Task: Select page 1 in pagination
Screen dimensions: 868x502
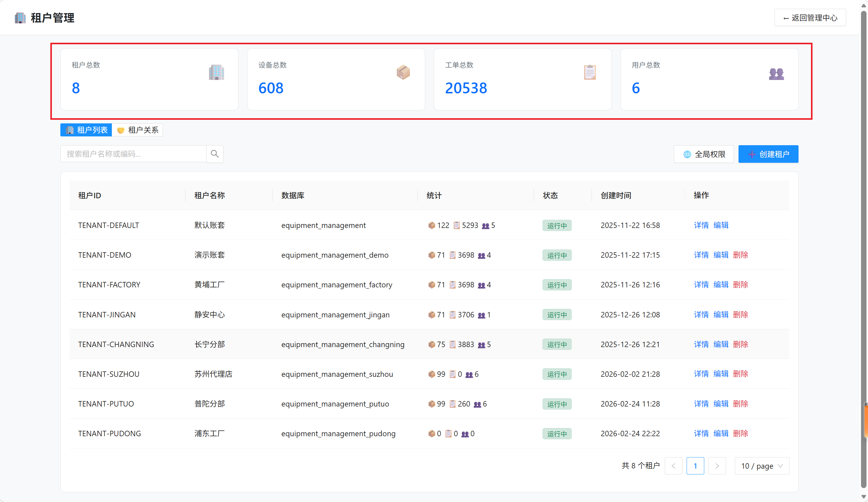Action: pos(695,466)
